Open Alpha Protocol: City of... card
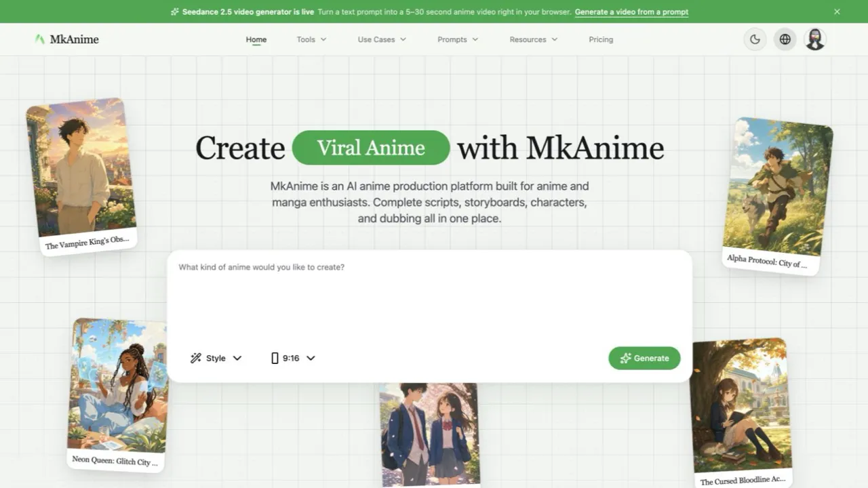868x488 pixels. [776, 197]
